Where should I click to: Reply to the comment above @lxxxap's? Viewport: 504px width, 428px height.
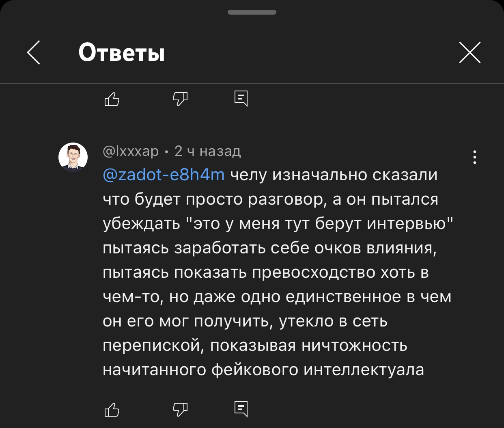241,99
